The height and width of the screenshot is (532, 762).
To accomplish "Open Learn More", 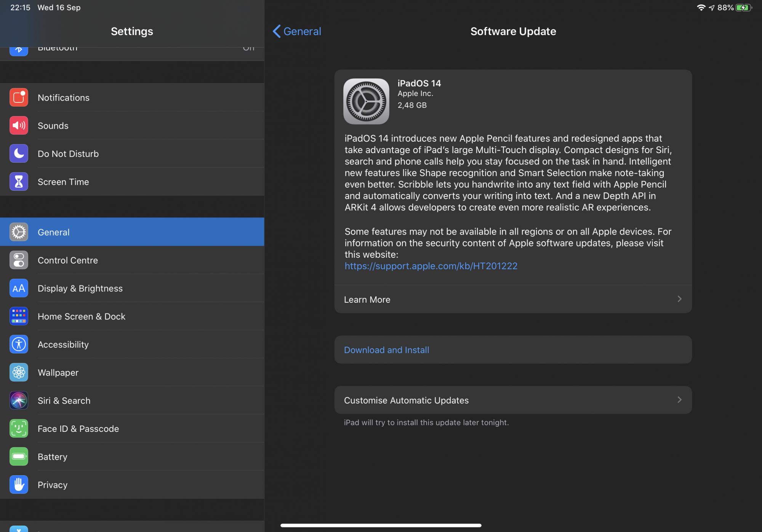I will tap(513, 299).
